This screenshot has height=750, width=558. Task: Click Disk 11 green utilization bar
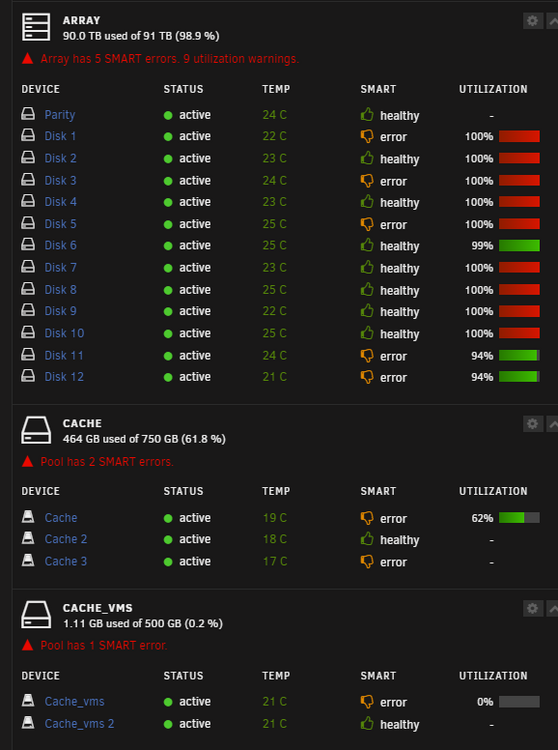(519, 355)
